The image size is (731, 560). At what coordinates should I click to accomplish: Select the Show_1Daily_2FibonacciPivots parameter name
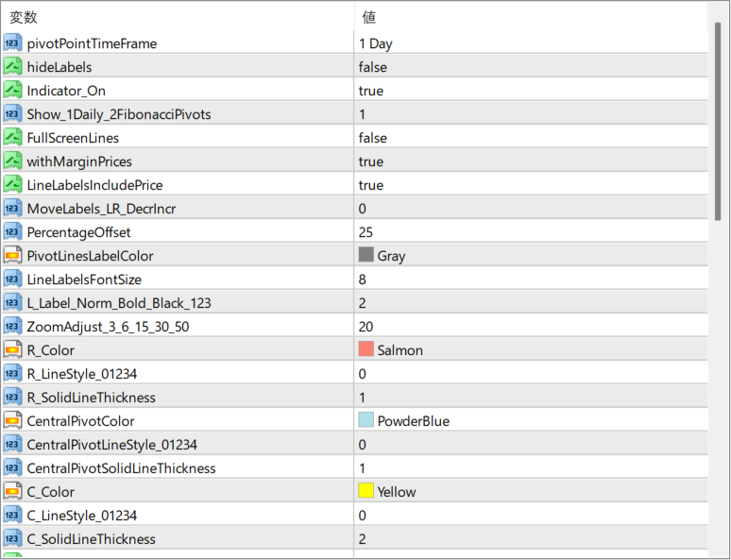[x=119, y=114]
